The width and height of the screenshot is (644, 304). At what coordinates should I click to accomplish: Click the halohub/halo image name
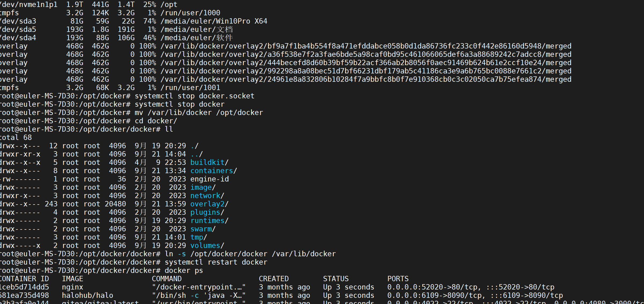point(88,295)
